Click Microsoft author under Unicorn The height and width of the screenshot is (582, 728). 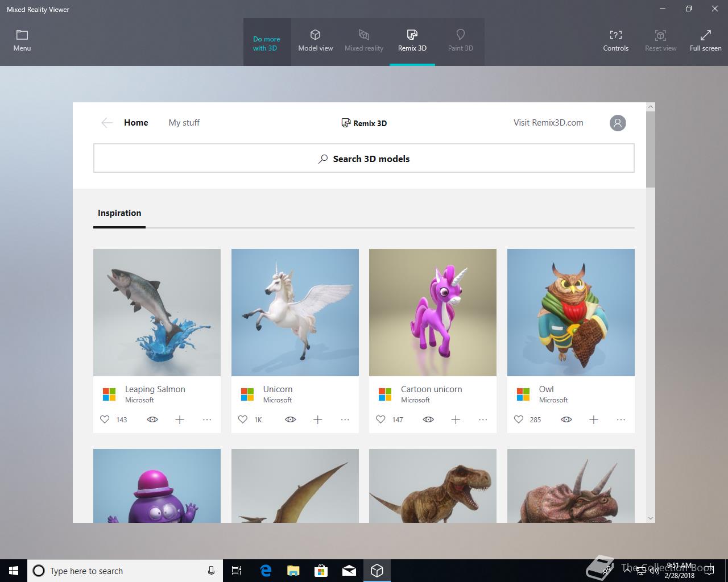click(278, 400)
